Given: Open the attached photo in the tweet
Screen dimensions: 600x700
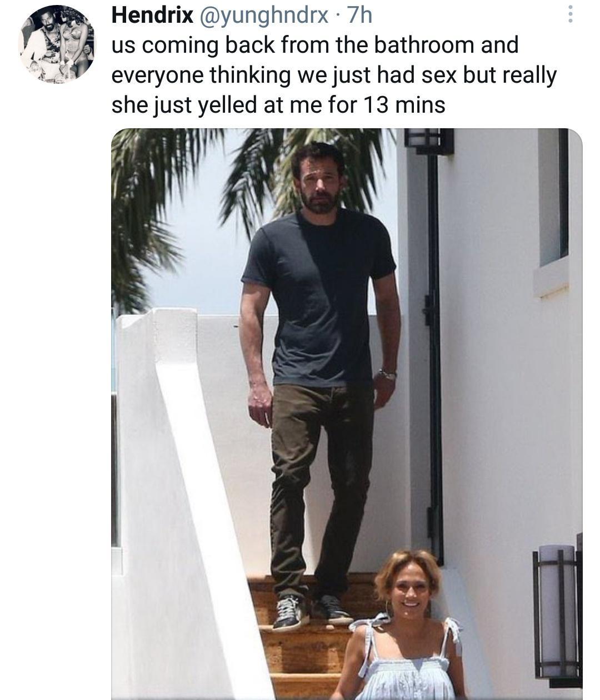Looking at the screenshot, I should pos(347,414).
